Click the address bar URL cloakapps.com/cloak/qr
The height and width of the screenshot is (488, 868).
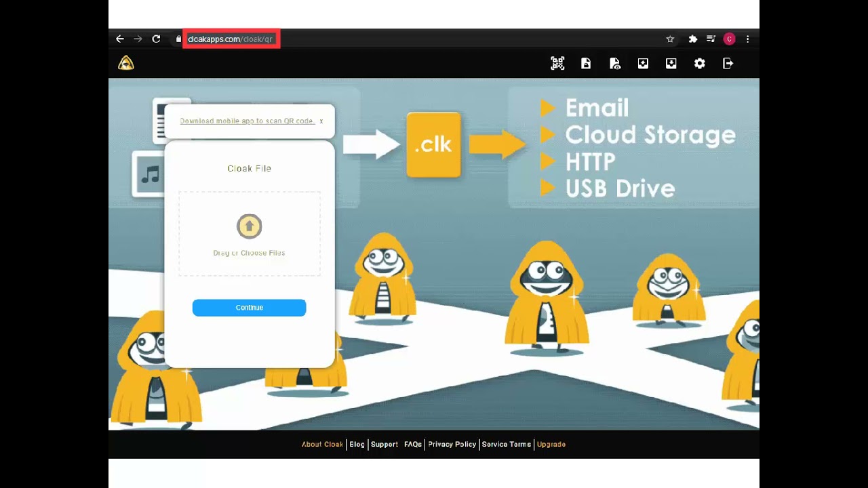(230, 39)
